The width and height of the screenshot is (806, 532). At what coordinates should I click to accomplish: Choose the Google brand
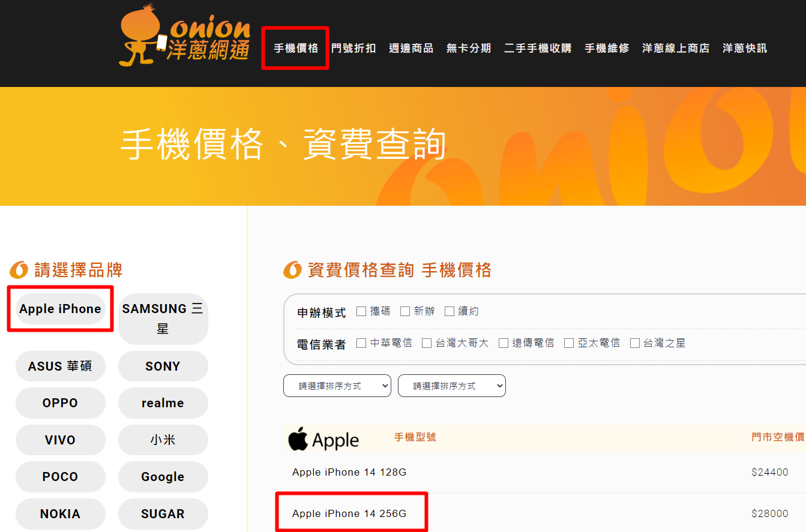[x=163, y=477]
